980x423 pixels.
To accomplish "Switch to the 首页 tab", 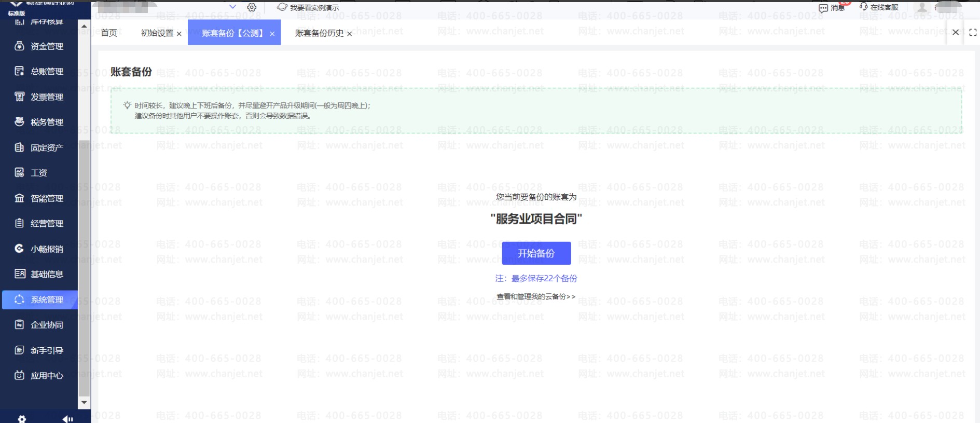I will click(109, 33).
